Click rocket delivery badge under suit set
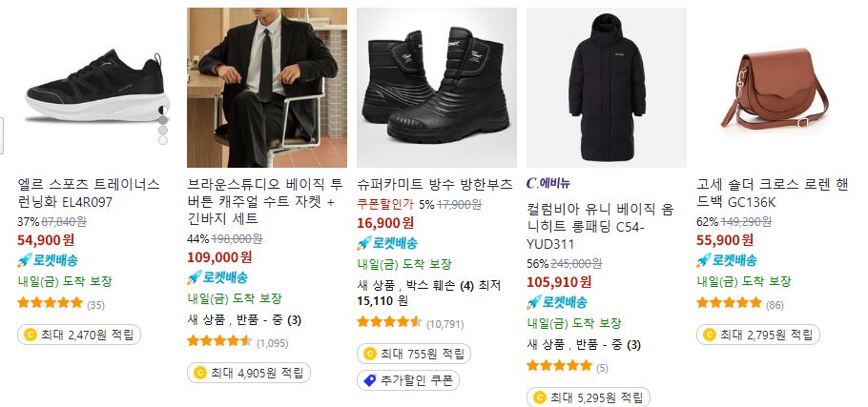The width and height of the screenshot is (868, 407). coord(217,277)
